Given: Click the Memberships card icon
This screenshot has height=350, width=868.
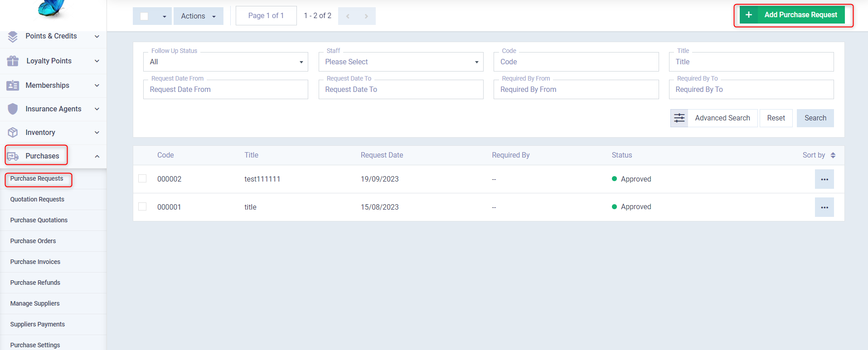Looking at the screenshot, I should (13, 85).
